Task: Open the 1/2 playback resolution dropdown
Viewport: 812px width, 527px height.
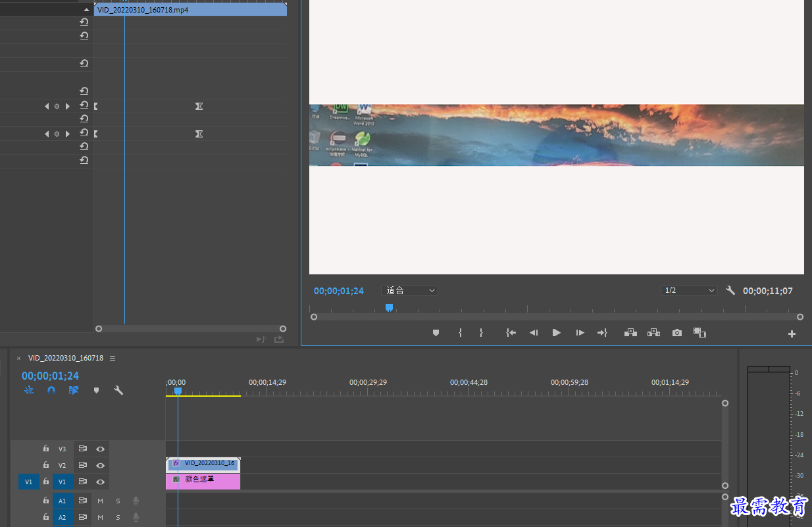Action: tap(690, 290)
